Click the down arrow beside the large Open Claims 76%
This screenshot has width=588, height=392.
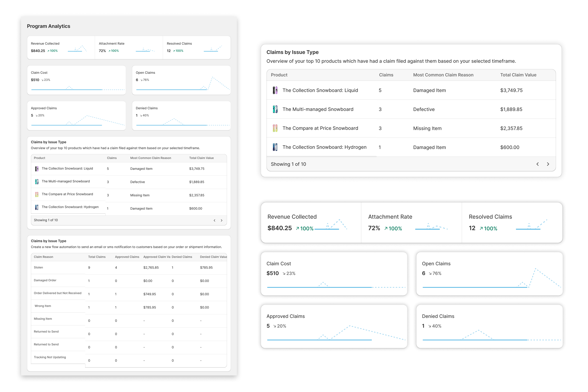pos(430,273)
